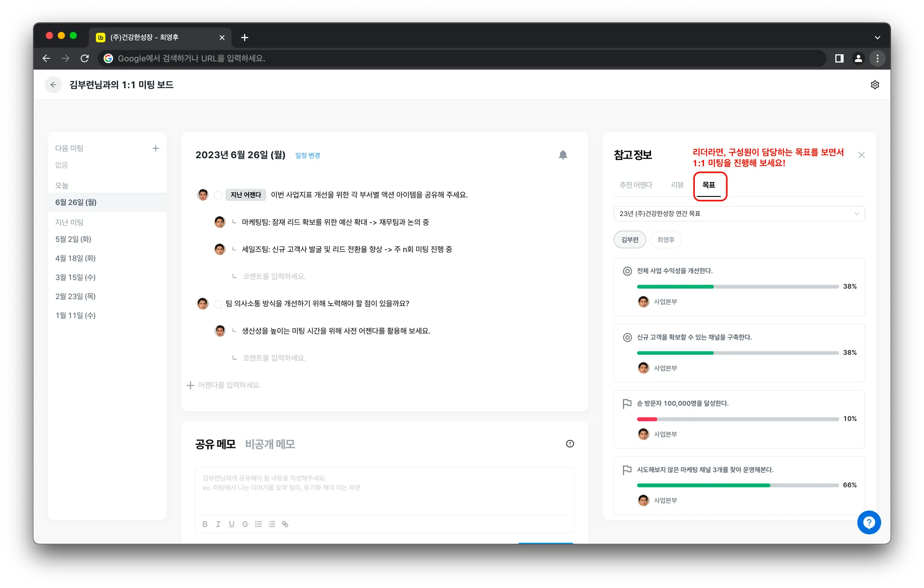The width and height of the screenshot is (924, 588).
Task: Open the 4월 18일 (화) past meeting
Action: (75, 258)
